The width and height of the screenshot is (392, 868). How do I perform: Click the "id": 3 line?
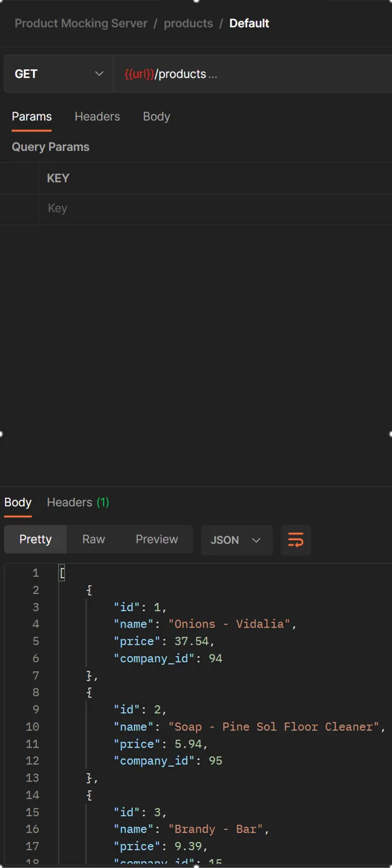140,813
